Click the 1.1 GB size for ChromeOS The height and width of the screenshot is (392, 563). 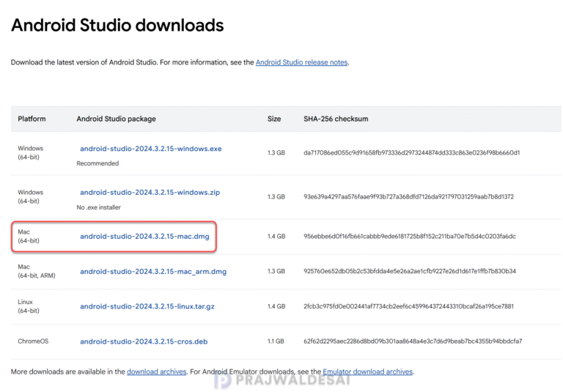276,341
